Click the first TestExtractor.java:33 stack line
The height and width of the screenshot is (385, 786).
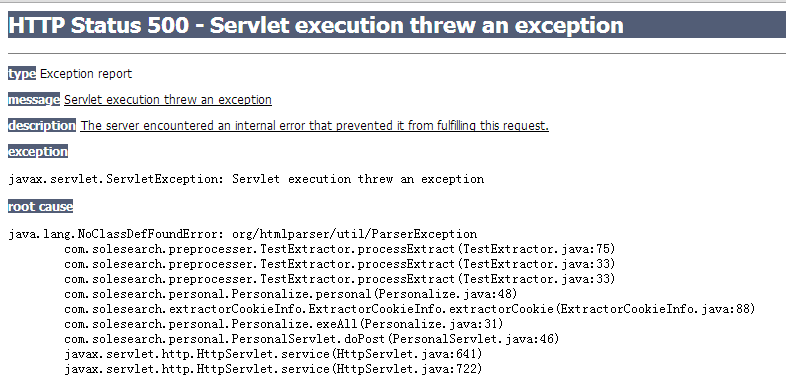tap(339, 264)
